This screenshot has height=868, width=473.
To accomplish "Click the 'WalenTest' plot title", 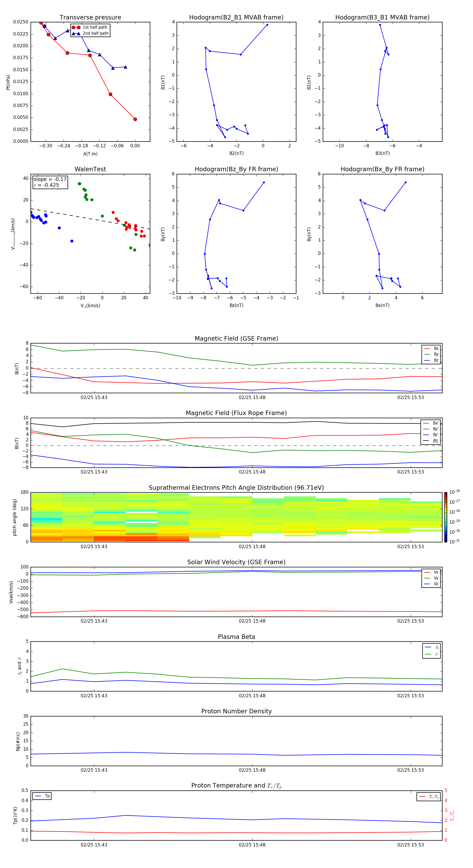I will 90,169.
